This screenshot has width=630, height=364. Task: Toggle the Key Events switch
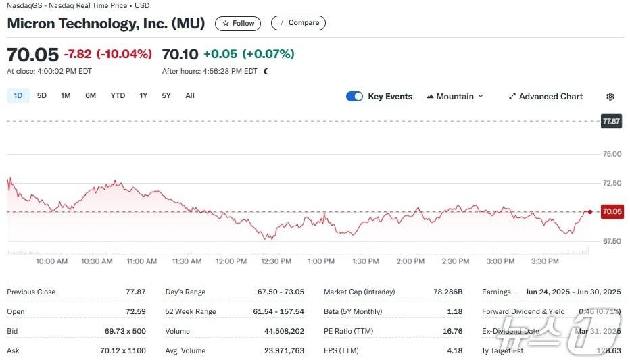[354, 97]
